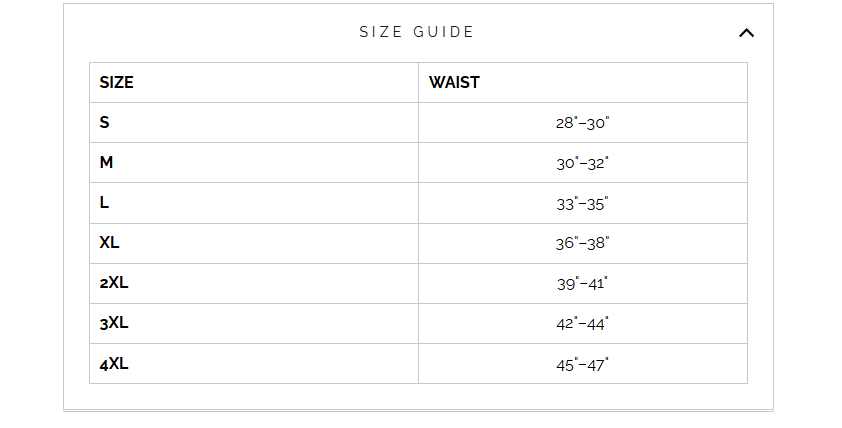Click the 36"-38" waist measurement
The image size is (842, 428).
point(582,243)
